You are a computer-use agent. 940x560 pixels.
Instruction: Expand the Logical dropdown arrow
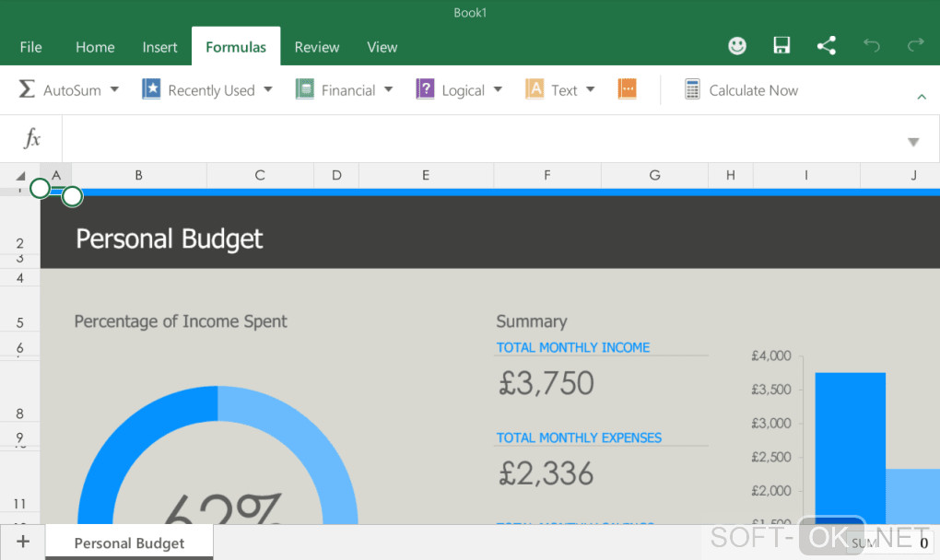498,90
